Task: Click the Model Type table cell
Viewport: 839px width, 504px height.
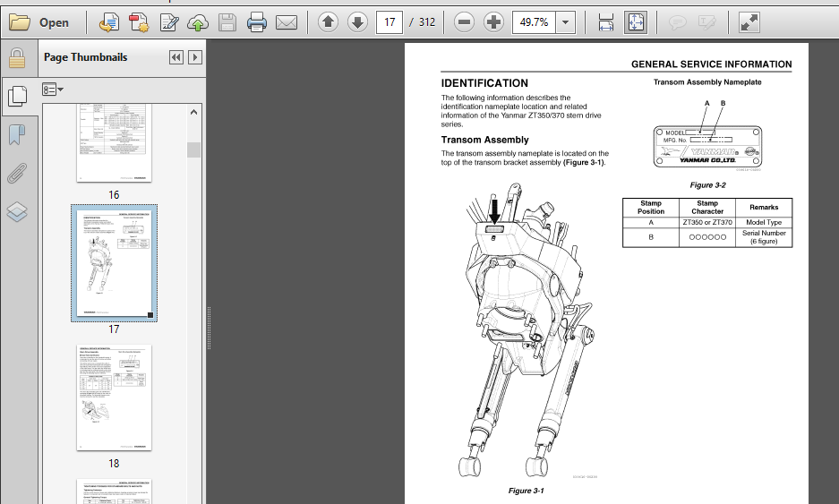Action: (764, 222)
